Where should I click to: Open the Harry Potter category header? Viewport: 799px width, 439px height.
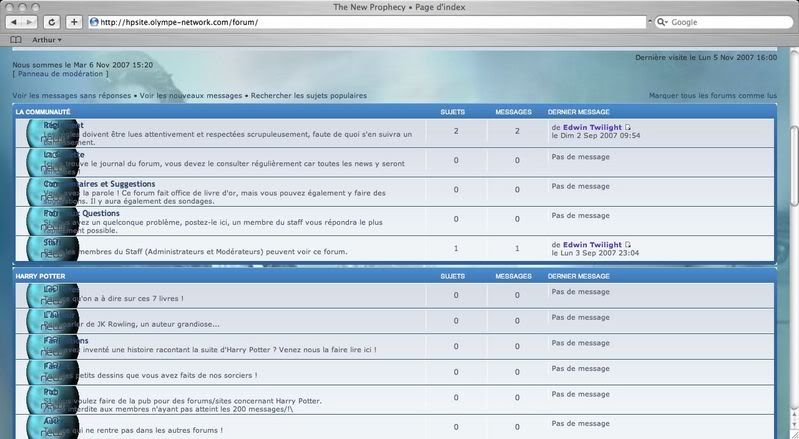tap(40, 276)
